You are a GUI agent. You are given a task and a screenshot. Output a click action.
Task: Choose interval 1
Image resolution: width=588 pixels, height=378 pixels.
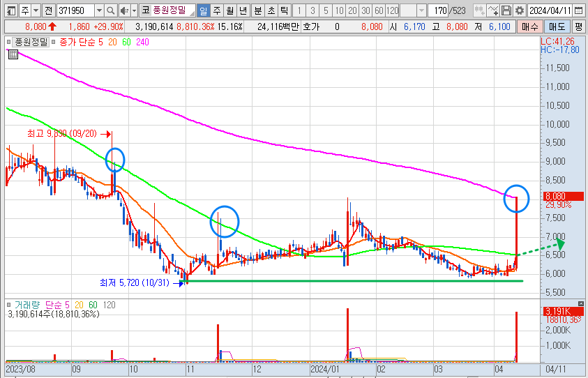coord(299,10)
